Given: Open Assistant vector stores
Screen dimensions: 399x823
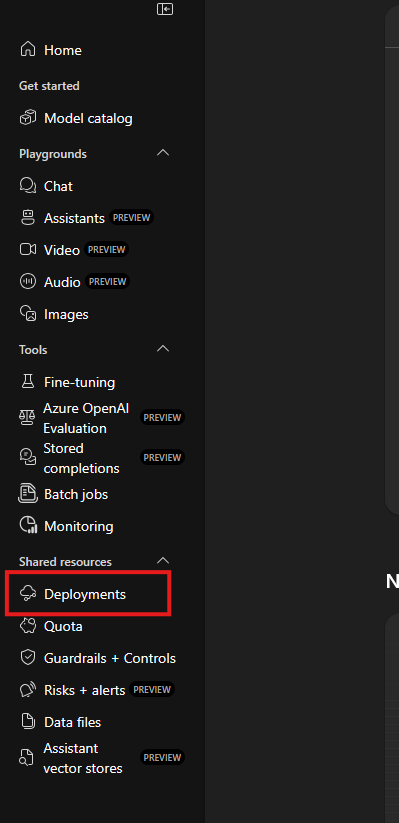Looking at the screenshot, I should tap(83, 758).
